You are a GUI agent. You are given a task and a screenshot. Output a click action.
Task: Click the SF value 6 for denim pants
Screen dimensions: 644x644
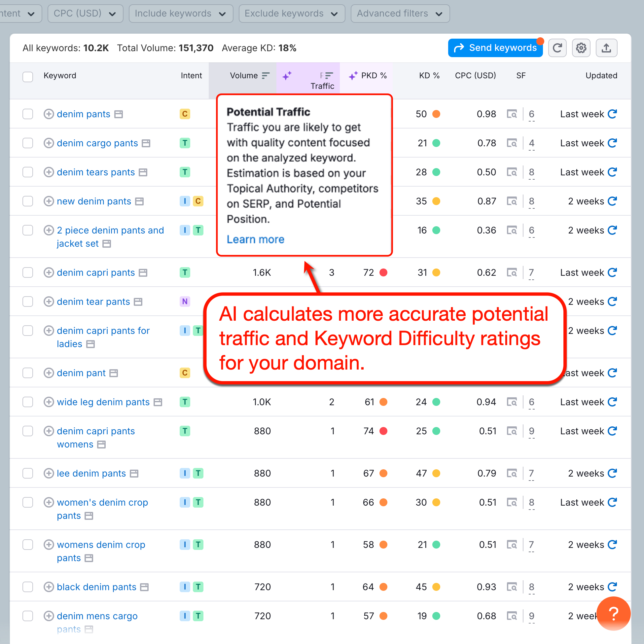click(532, 114)
